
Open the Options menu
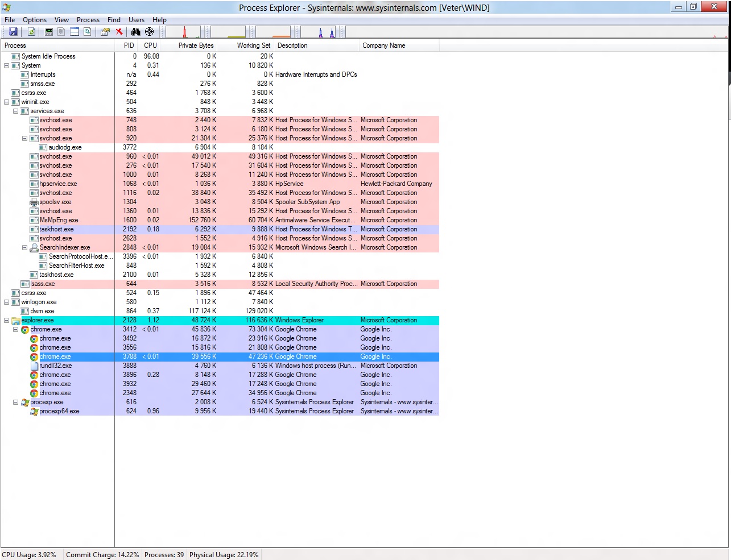(x=35, y=20)
